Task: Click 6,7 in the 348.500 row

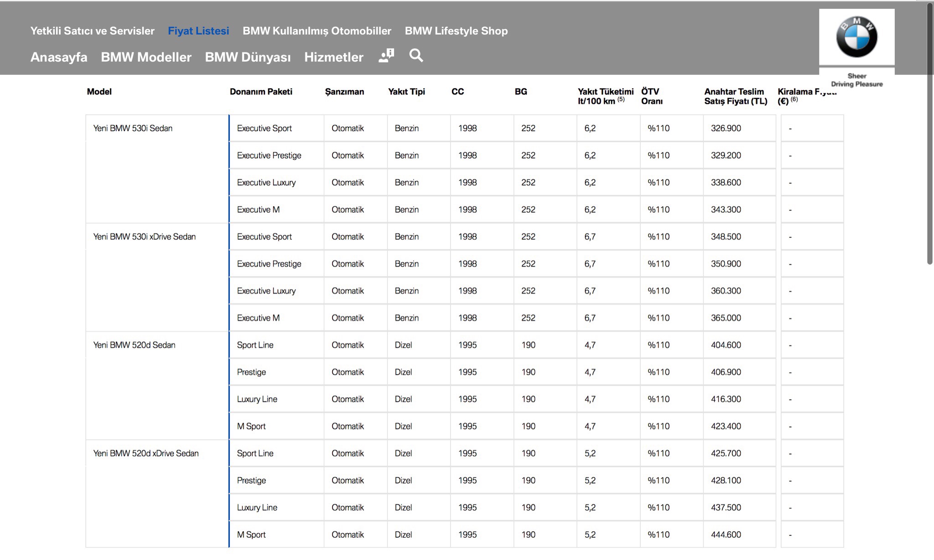Action: point(590,237)
